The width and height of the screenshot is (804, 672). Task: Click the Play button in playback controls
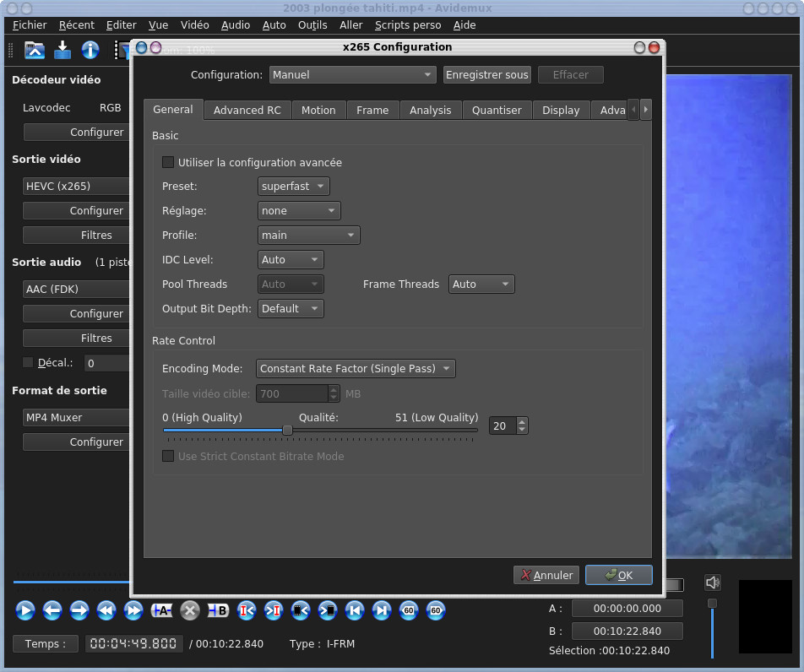coord(25,610)
